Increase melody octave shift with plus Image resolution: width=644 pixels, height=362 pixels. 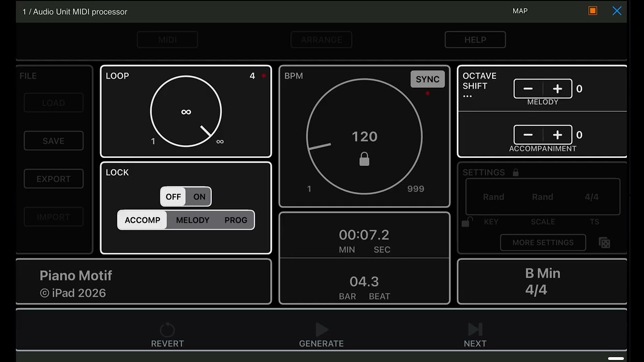[557, 89]
